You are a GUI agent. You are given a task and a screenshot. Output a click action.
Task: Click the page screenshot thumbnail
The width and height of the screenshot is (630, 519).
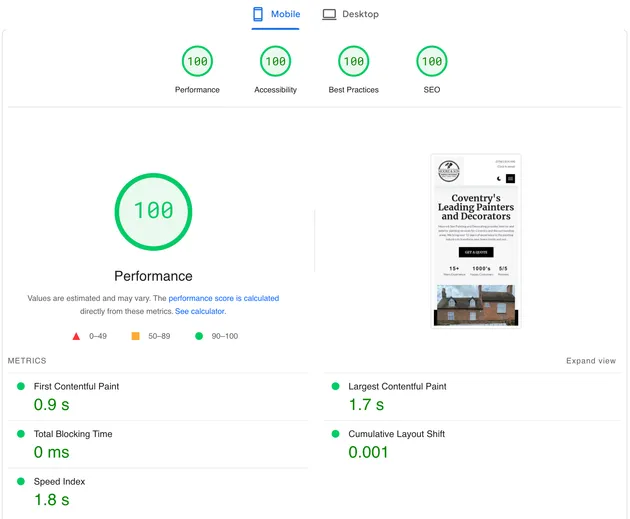(x=476, y=240)
